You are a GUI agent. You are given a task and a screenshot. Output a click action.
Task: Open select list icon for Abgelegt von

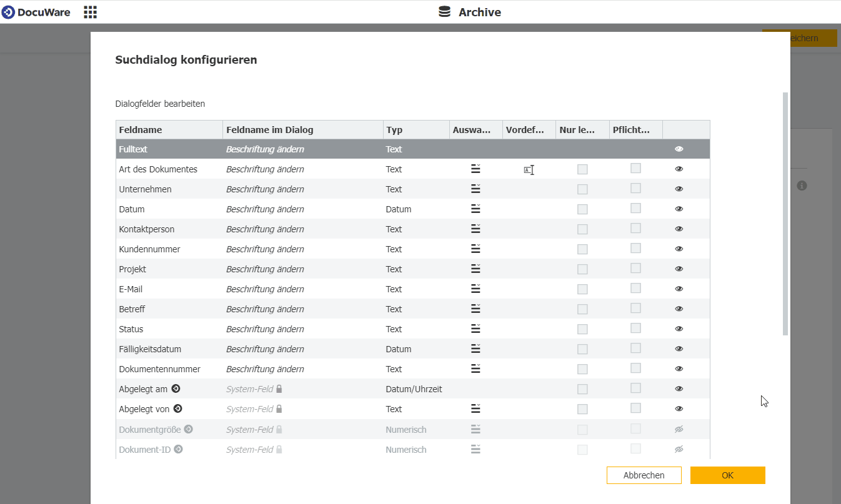pos(475,409)
